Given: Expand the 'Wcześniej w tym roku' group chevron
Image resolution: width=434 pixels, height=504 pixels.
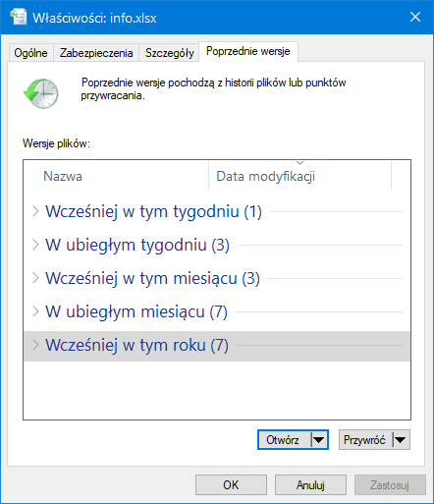Looking at the screenshot, I should [x=35, y=345].
